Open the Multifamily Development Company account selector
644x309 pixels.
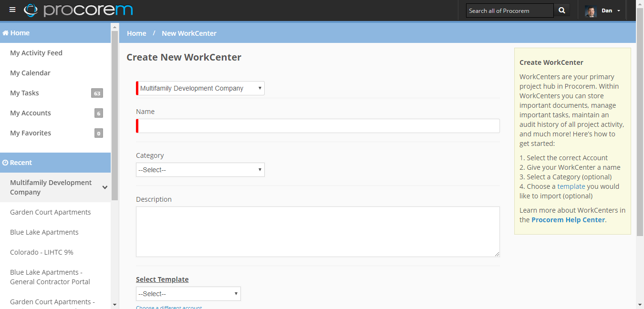[x=200, y=88]
